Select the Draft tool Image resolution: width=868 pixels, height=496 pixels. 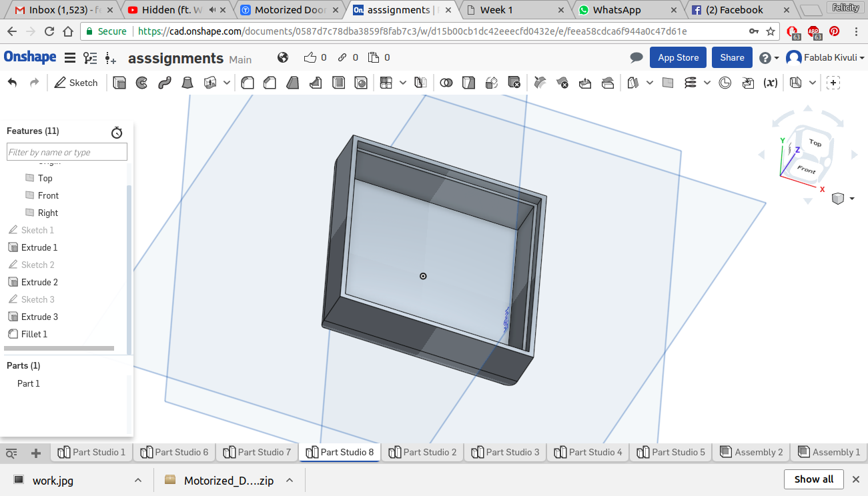[292, 83]
